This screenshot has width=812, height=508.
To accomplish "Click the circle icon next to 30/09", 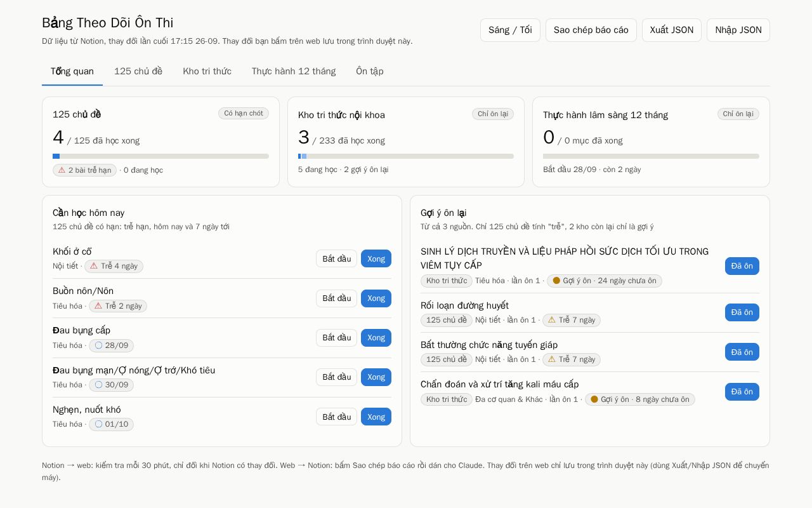I will (98, 385).
